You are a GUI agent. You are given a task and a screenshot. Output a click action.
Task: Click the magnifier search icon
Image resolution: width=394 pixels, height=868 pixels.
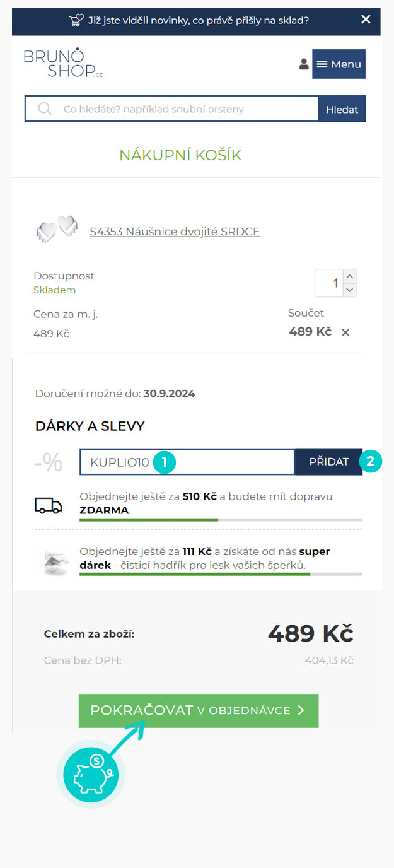pyautogui.click(x=44, y=109)
